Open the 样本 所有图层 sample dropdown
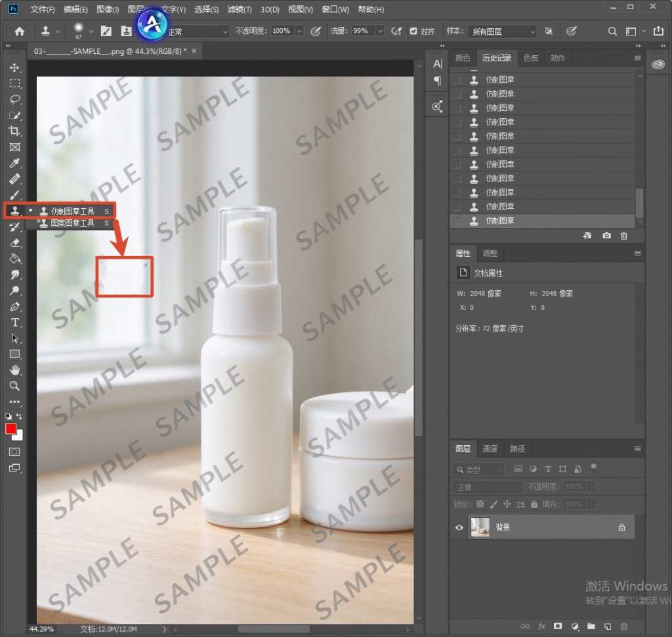672x637 pixels. pos(502,32)
